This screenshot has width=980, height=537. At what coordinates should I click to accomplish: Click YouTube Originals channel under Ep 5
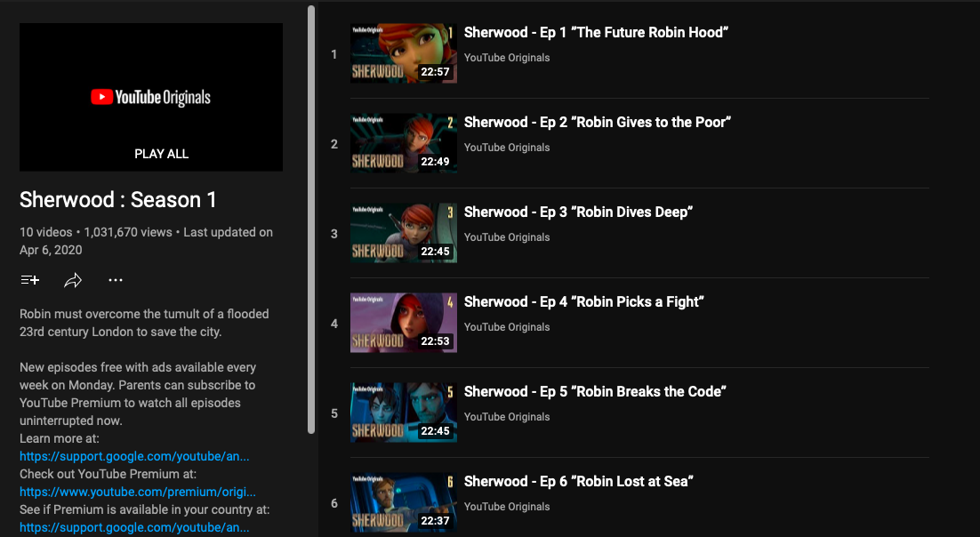pyautogui.click(x=507, y=417)
